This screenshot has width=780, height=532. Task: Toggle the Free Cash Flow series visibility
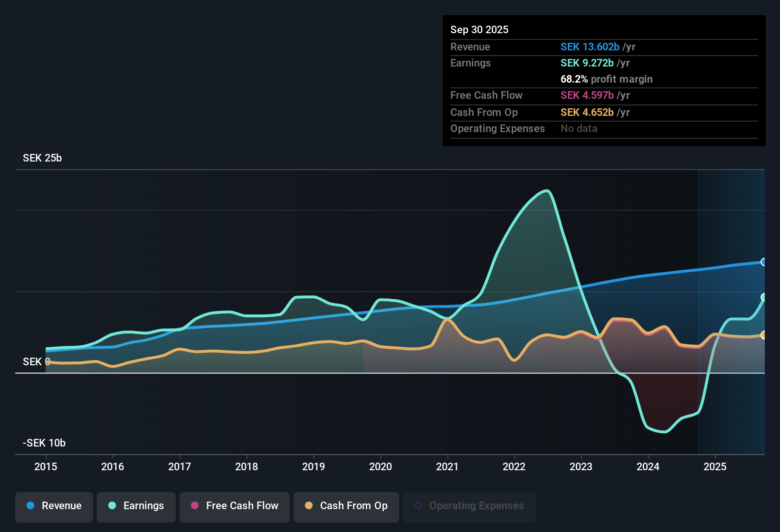tap(234, 506)
